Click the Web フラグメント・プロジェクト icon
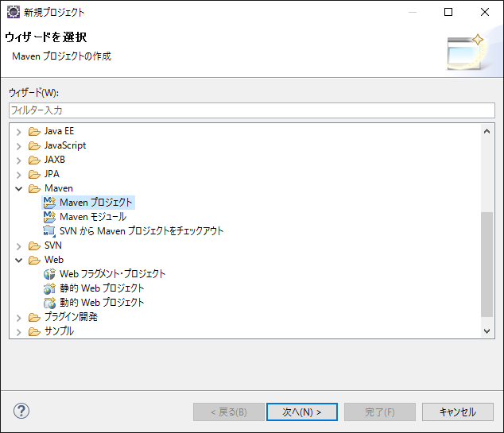This screenshot has height=433, width=504. click(49, 274)
